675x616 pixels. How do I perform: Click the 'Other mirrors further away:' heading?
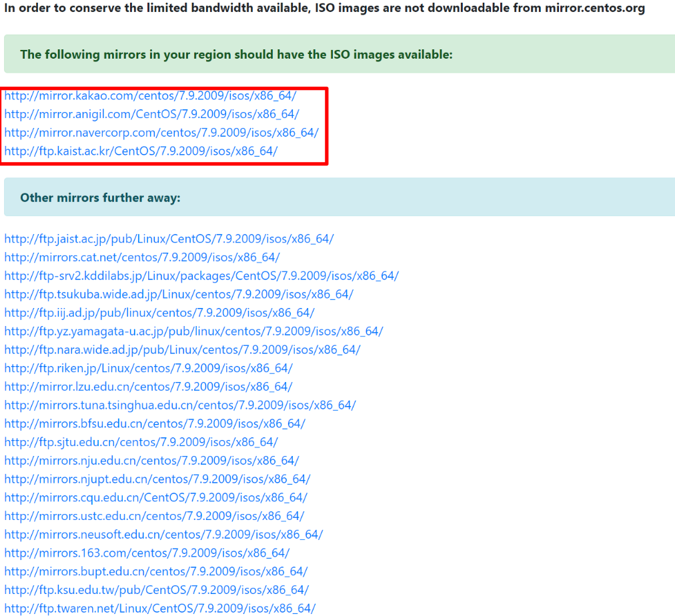[x=100, y=198]
